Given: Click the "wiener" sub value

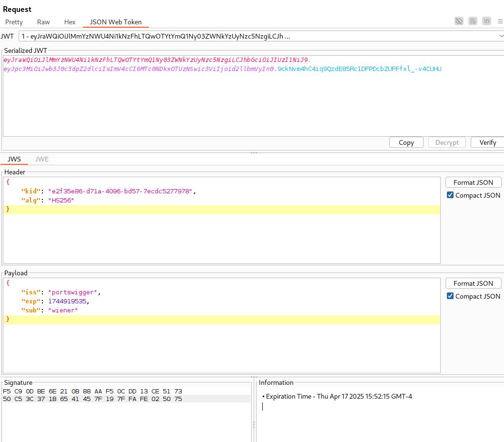Looking at the screenshot, I should pos(63,310).
